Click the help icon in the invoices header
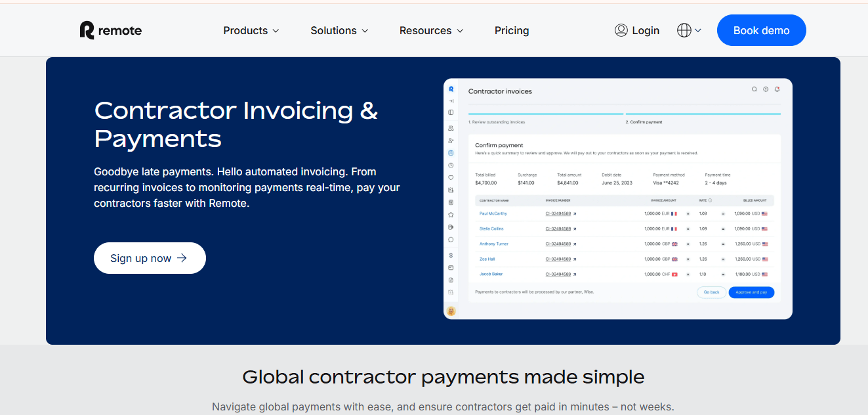868x415 pixels. (x=766, y=89)
